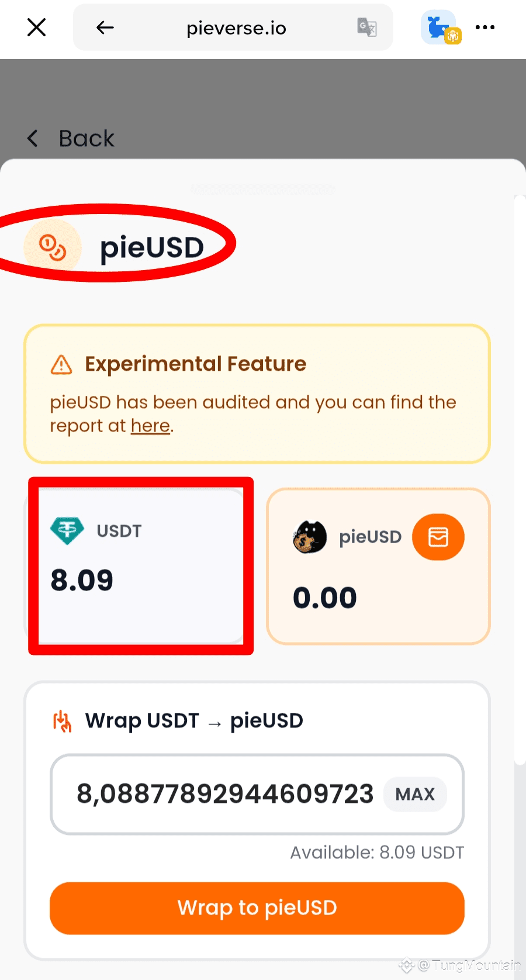526x980 pixels.
Task: Tap the MAX amount button
Action: click(415, 794)
